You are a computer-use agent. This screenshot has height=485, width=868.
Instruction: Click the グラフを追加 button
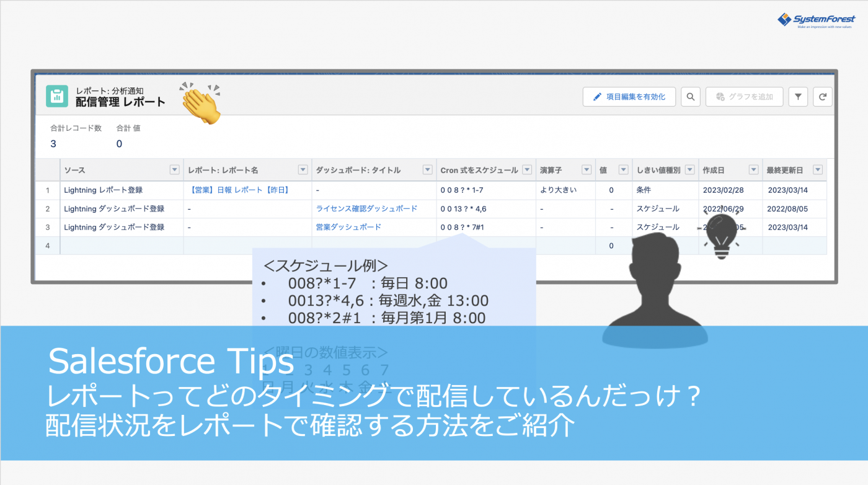745,97
